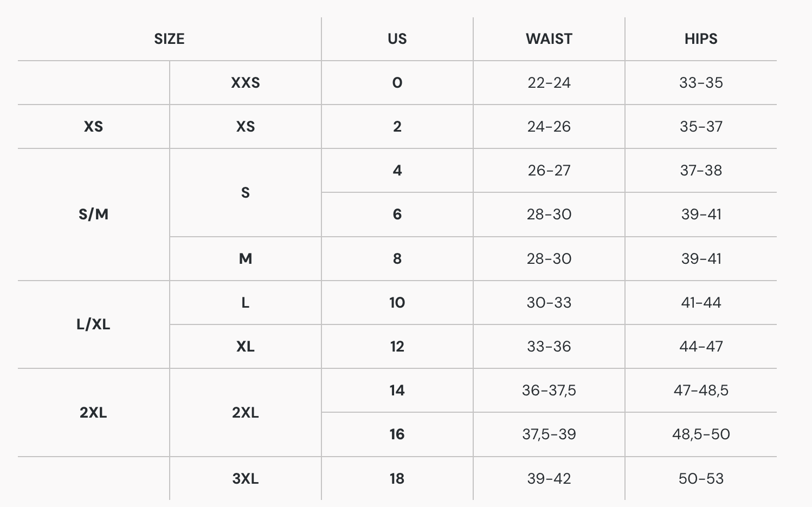Click hips value 44-47
This screenshot has height=507, width=812.
click(700, 347)
